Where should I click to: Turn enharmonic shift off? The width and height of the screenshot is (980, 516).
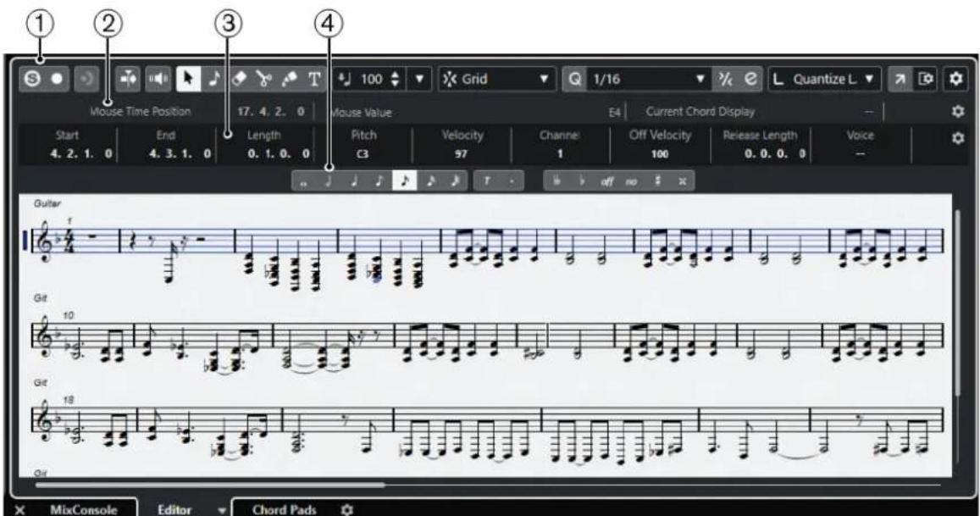point(606,181)
